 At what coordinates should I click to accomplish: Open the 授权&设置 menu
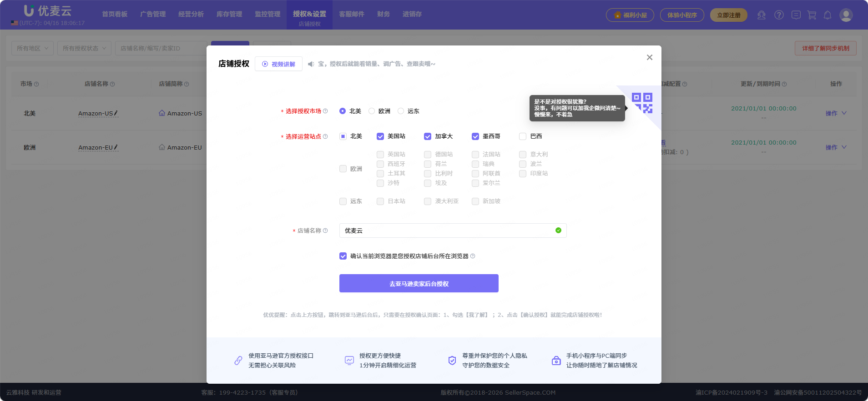coord(309,14)
